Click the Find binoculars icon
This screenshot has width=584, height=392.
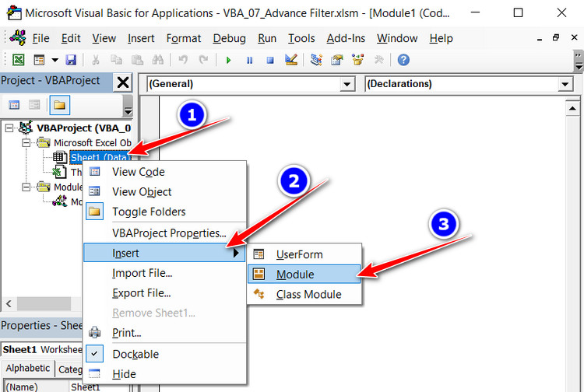(157, 60)
